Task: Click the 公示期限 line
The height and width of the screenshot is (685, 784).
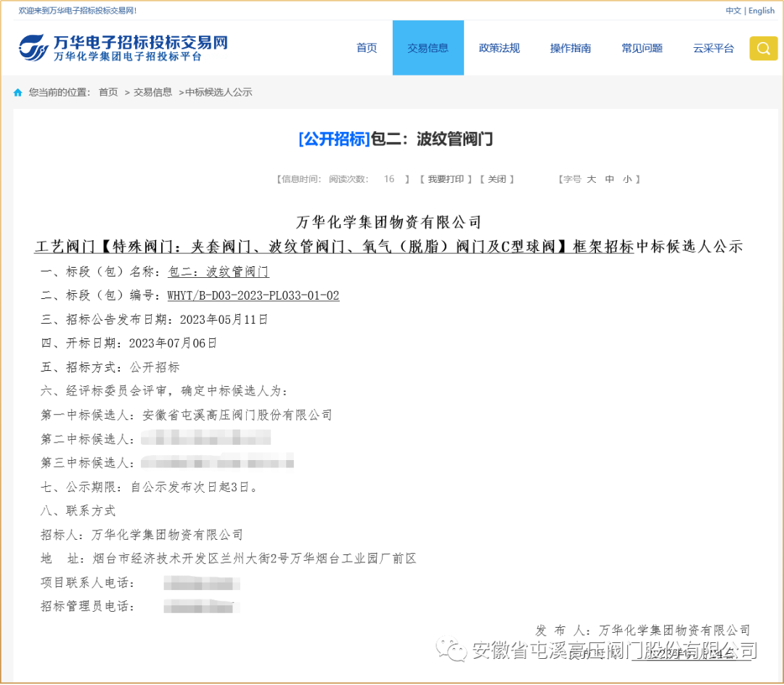Action: point(150,487)
